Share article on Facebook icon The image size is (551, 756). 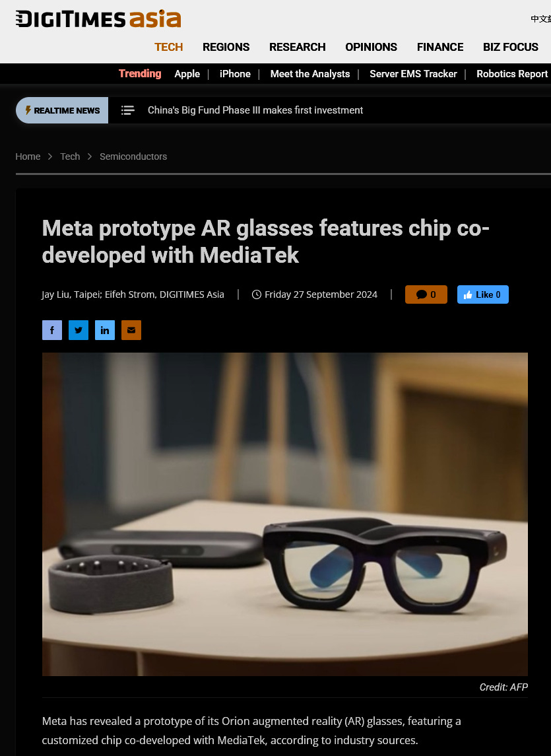coord(52,330)
